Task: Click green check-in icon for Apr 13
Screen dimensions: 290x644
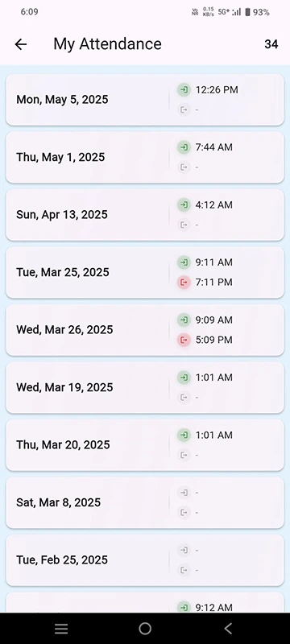Action: pos(184,204)
